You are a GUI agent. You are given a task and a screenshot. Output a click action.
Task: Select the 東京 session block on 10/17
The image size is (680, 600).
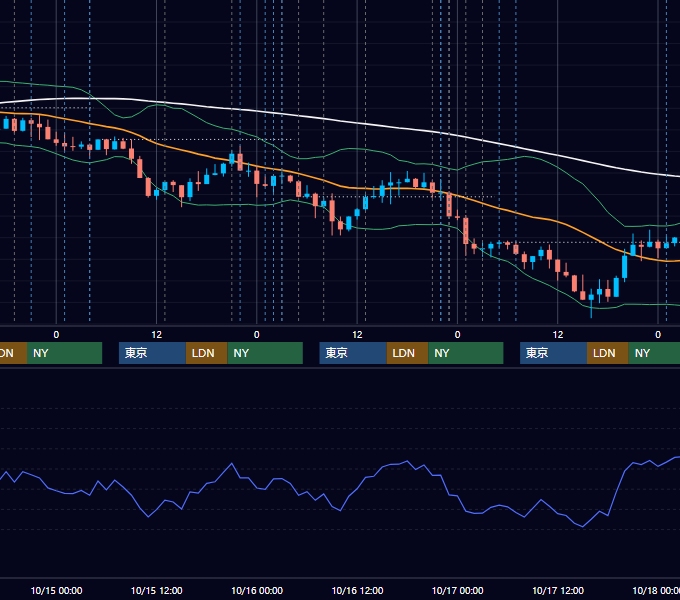[553, 353]
